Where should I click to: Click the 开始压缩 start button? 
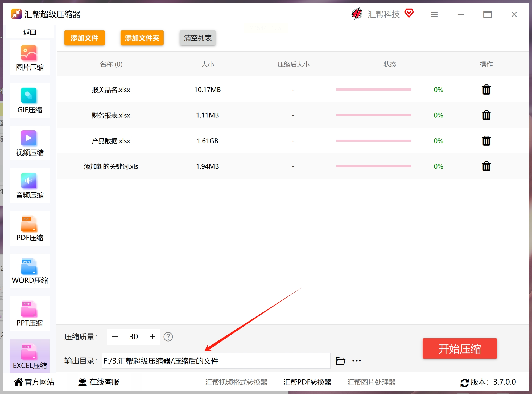click(459, 348)
